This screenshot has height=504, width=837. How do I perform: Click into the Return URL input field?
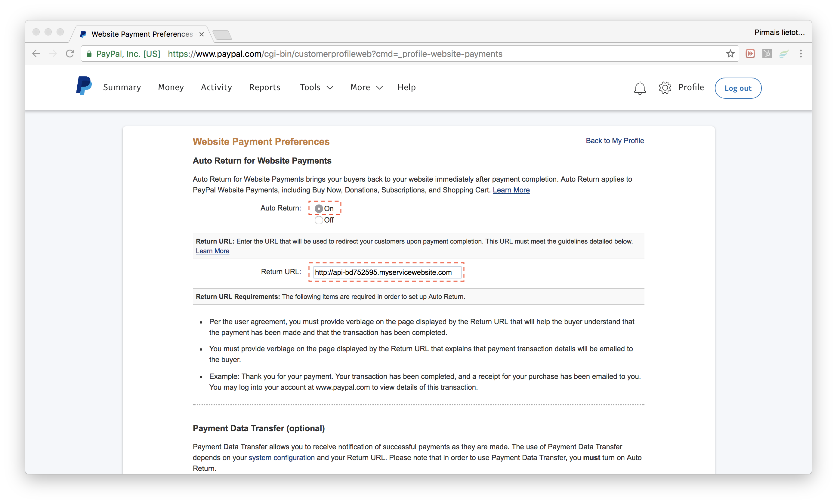387,272
